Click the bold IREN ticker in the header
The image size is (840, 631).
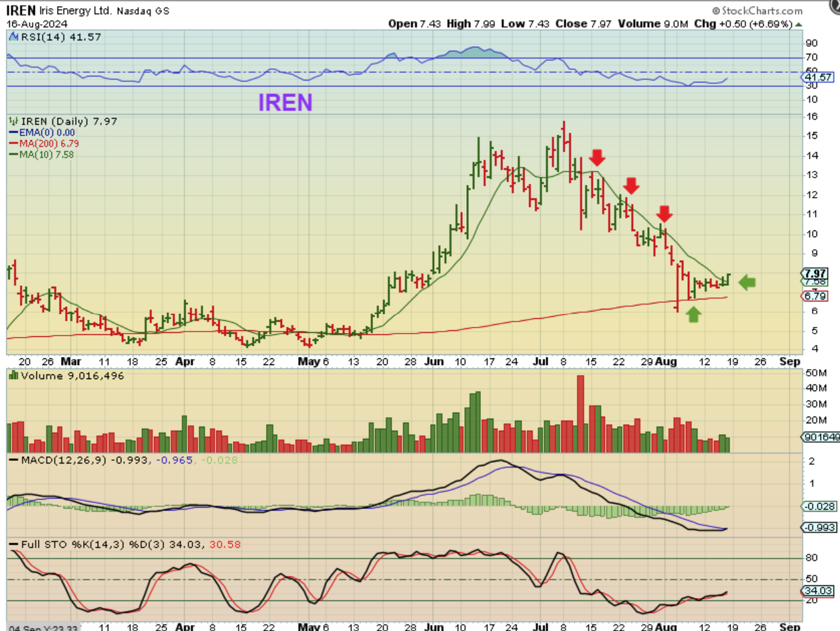20,11
